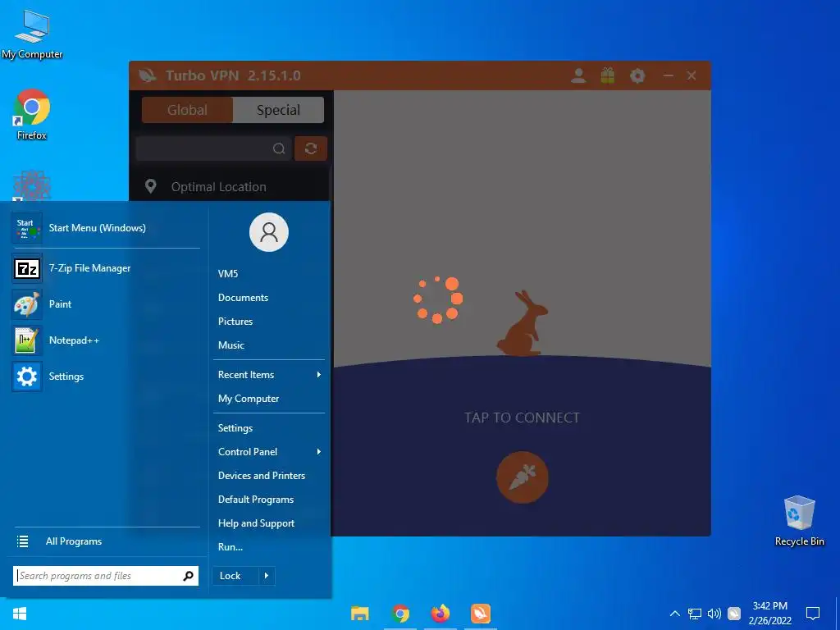Open the Turbo VPN account profile icon

pyautogui.click(x=578, y=75)
